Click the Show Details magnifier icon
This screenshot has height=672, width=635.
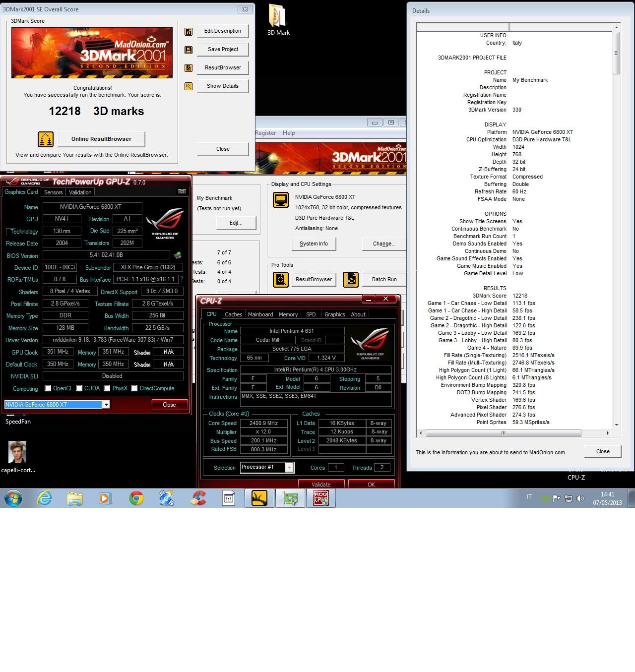[189, 86]
